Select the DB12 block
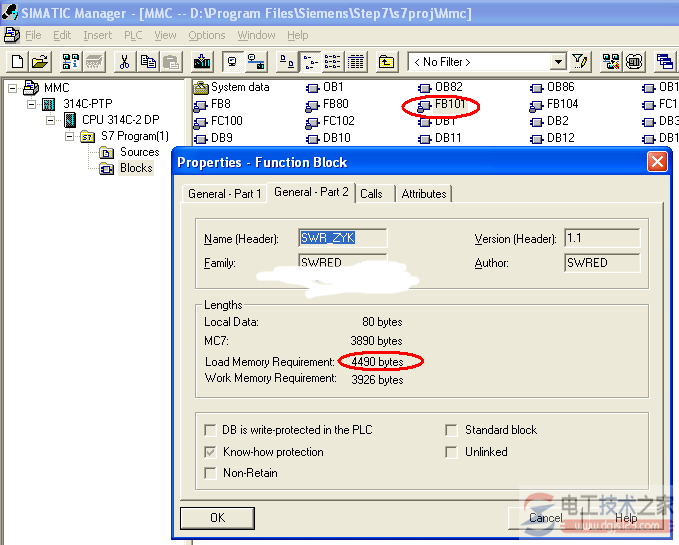679x545 pixels. [552, 139]
